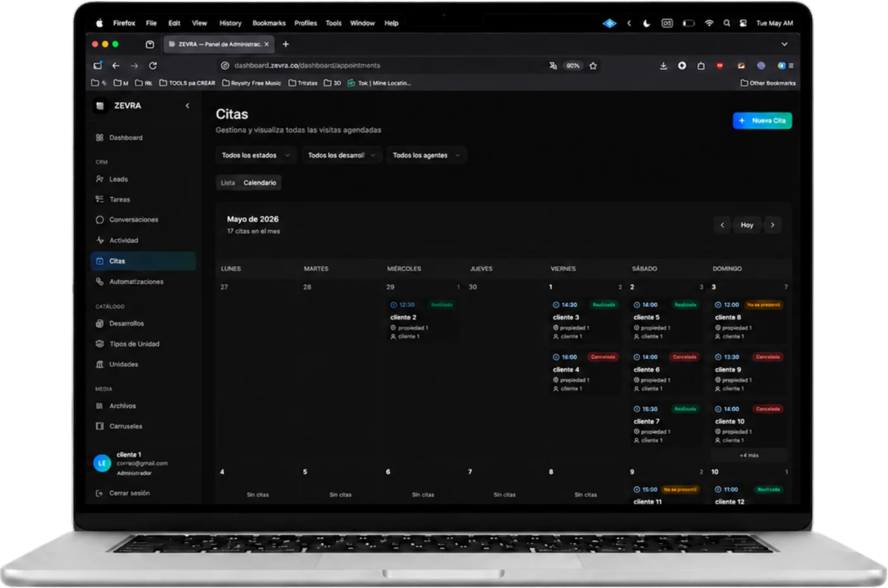Open the Tools menu
Screen dimensions: 888x588
334,23
